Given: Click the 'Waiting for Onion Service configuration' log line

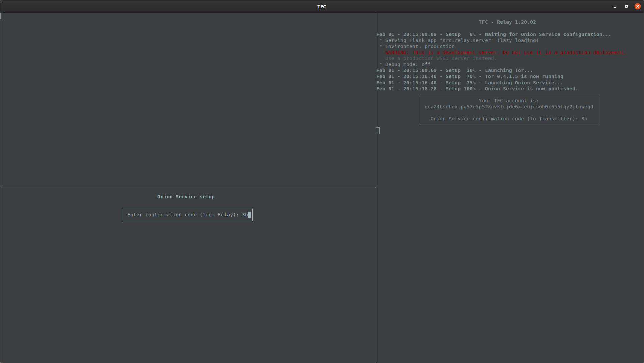Looking at the screenshot, I should coord(494,35).
